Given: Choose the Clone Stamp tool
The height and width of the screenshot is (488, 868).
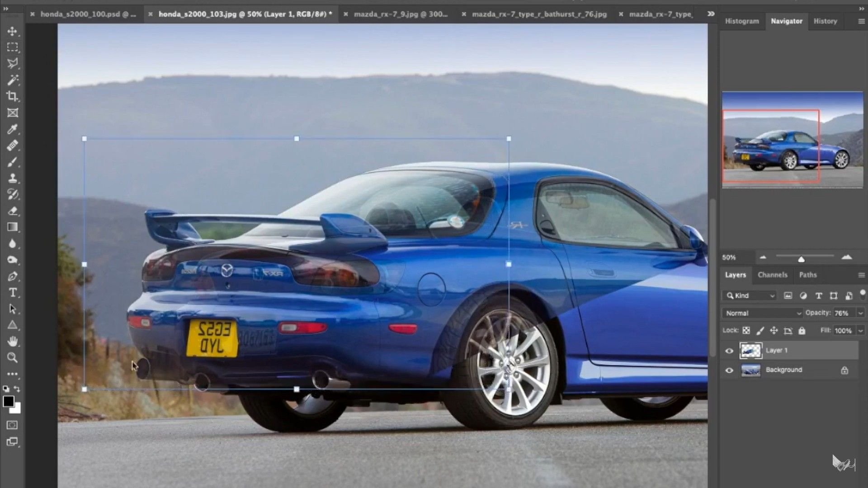Looking at the screenshot, I should pyautogui.click(x=12, y=178).
